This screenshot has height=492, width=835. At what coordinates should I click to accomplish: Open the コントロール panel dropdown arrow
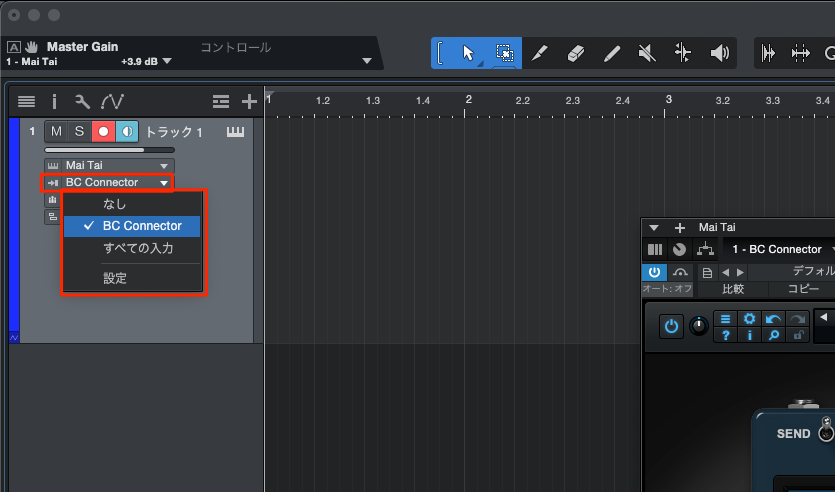click(x=366, y=61)
